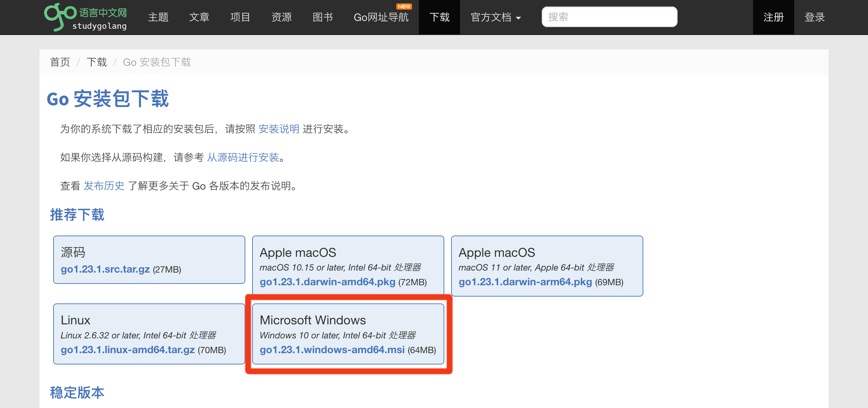Image resolution: width=868 pixels, height=408 pixels.
Task: Expand the 官方文档 dropdown menu
Action: point(495,17)
